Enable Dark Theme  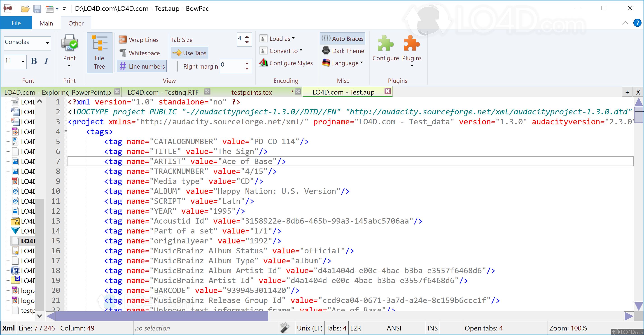click(343, 51)
